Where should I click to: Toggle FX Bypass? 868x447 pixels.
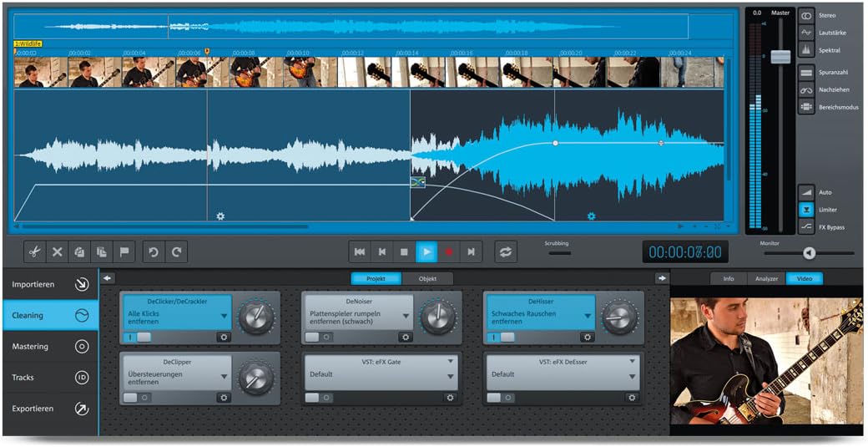click(806, 227)
